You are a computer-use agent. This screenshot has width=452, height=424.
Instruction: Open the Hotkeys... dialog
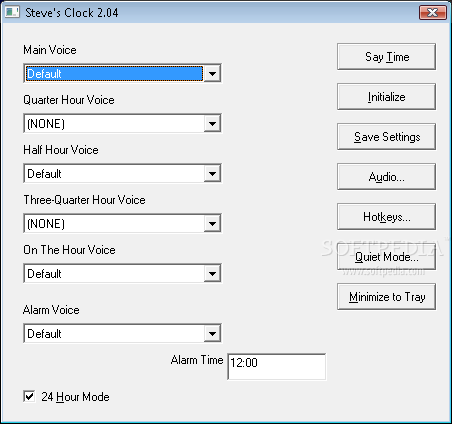coord(386,217)
